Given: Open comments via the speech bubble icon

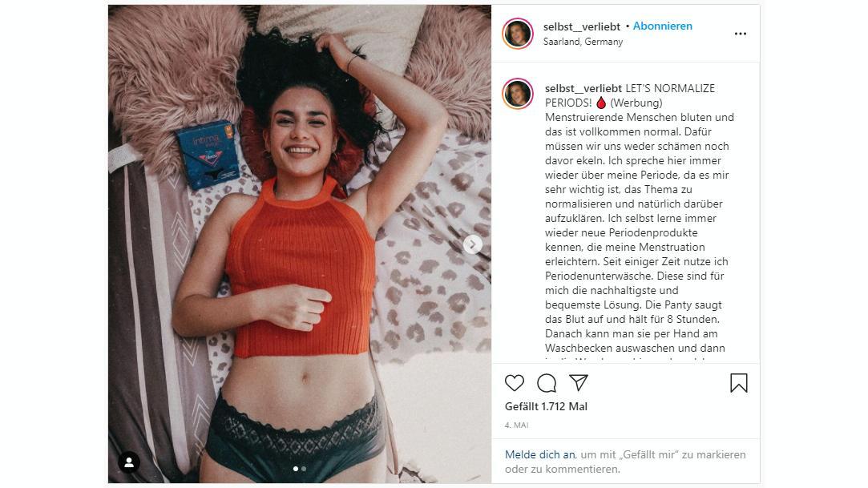Looking at the screenshot, I should click(x=547, y=383).
